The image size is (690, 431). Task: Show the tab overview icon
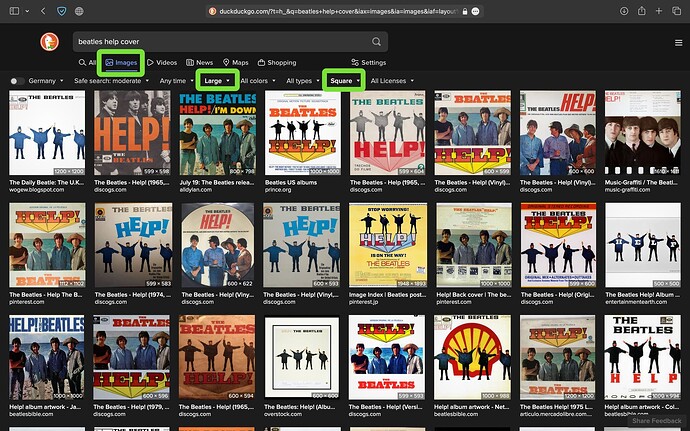(x=676, y=11)
